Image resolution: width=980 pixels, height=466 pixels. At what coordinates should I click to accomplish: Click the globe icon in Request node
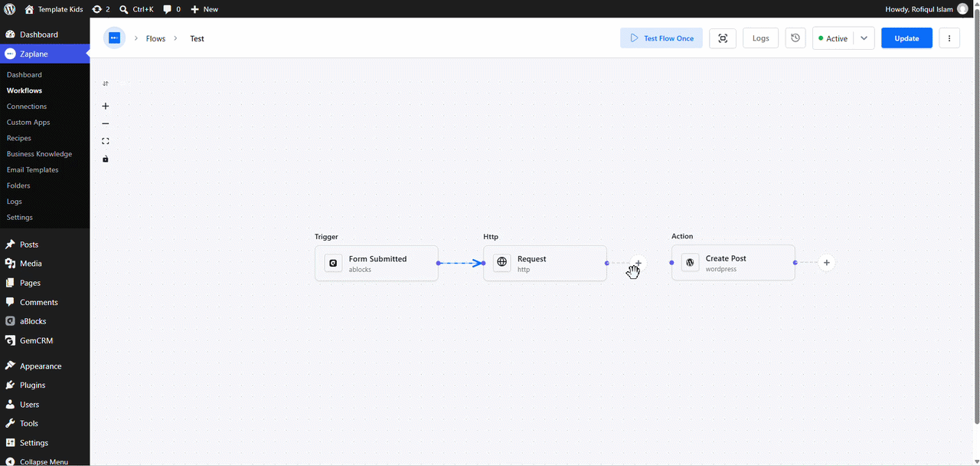501,262
